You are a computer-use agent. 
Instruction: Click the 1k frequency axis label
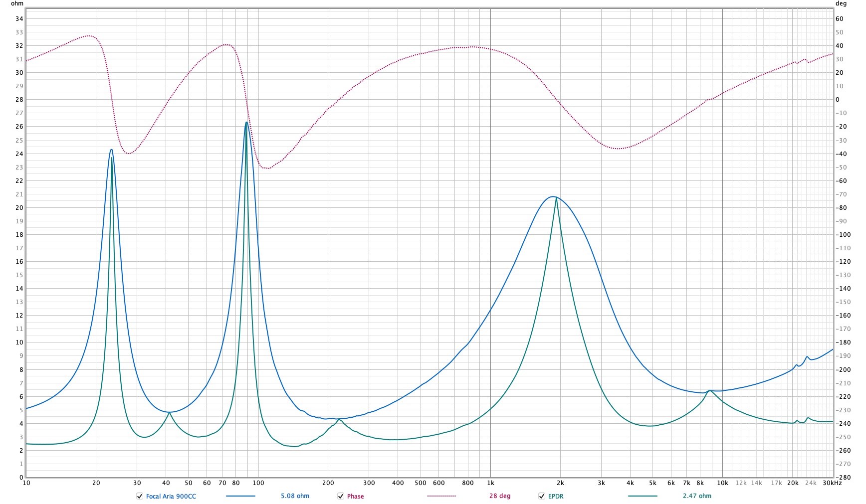[490, 483]
